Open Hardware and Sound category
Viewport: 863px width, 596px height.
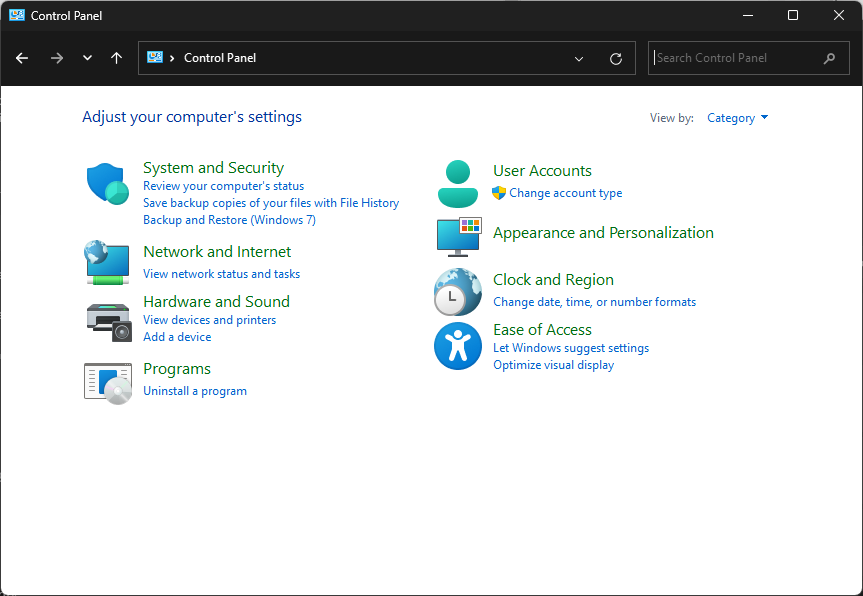(x=216, y=302)
